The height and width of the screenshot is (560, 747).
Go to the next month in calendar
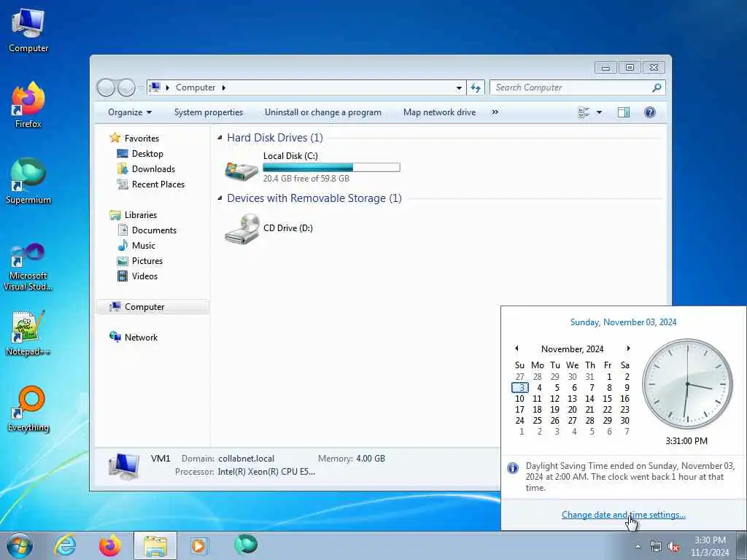coord(628,349)
